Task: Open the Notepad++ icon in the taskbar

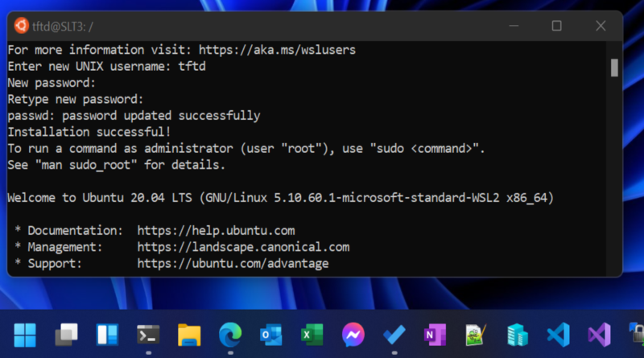Action: [x=476, y=335]
